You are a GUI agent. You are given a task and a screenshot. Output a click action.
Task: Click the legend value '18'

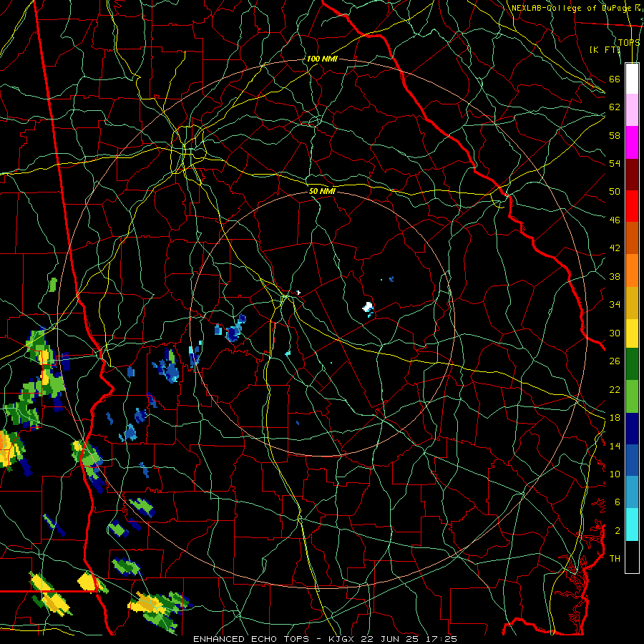point(615,418)
